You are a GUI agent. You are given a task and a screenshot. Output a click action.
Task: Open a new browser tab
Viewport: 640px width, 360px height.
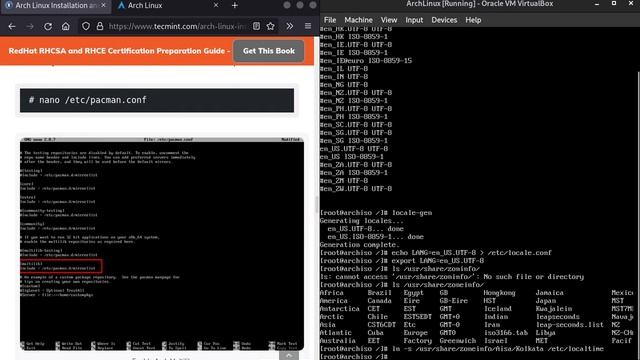point(235,5)
